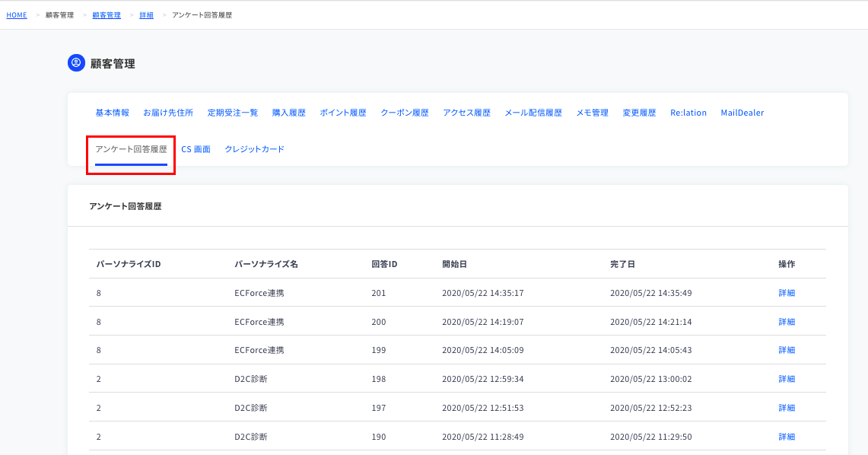Click the customer management user icon
This screenshot has height=455, width=868.
click(76, 63)
